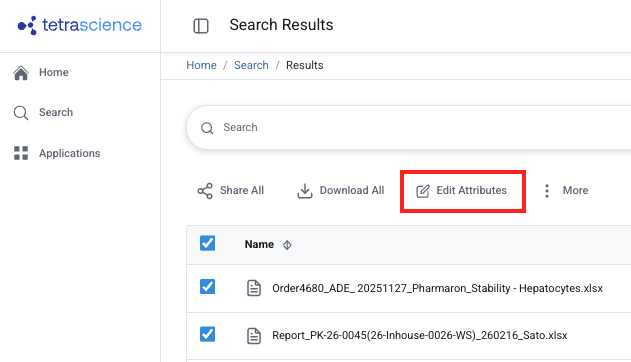Click the tetrascience logo
The image size is (631, 362).
click(79, 25)
